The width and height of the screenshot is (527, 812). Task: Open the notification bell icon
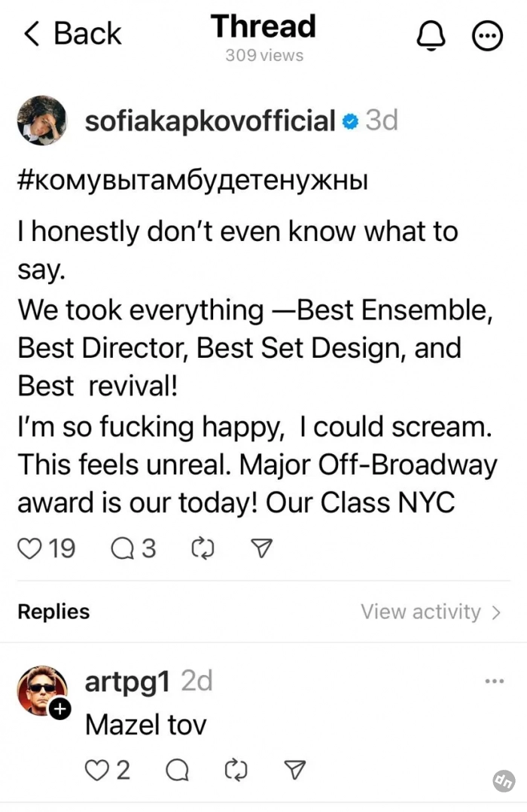pyautogui.click(x=431, y=34)
